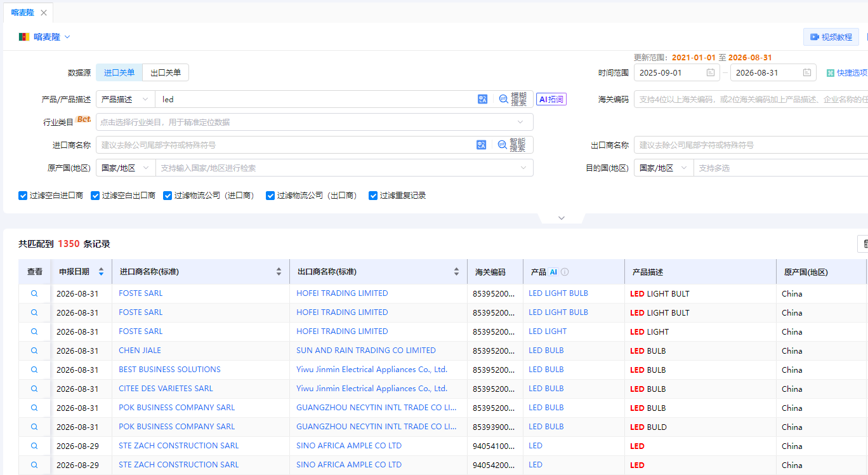Open HOFEI TRADING LIMITED exporter link in first row
The image size is (868, 475).
342,293
